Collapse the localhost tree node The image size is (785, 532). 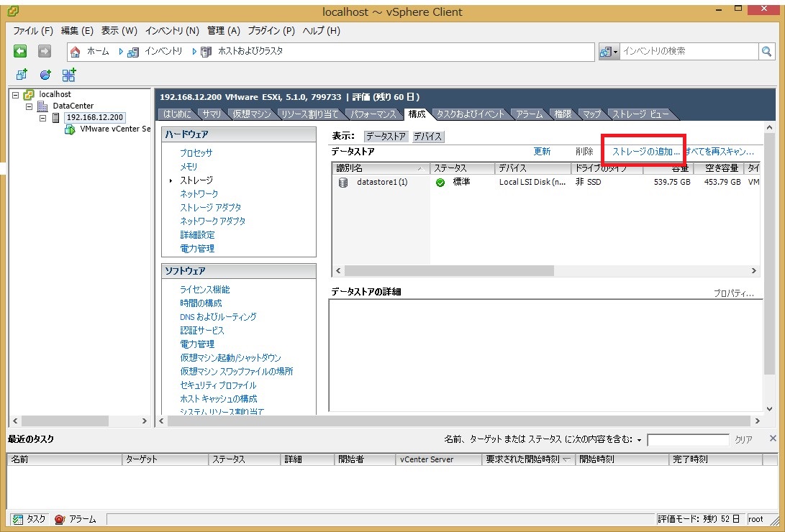click(x=16, y=94)
